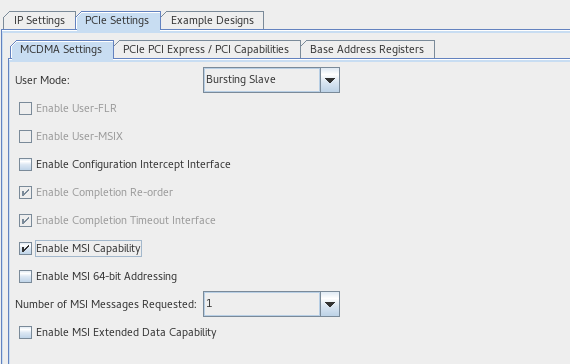Image resolution: width=570 pixels, height=364 pixels.
Task: Click the Enable MSI 64-bit Addressing label
Action: 107,276
